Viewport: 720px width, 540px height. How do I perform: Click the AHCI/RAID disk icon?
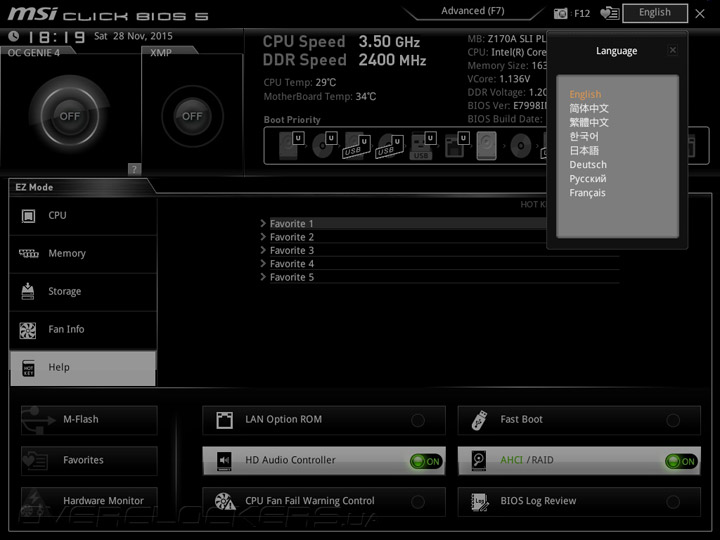[479, 461]
